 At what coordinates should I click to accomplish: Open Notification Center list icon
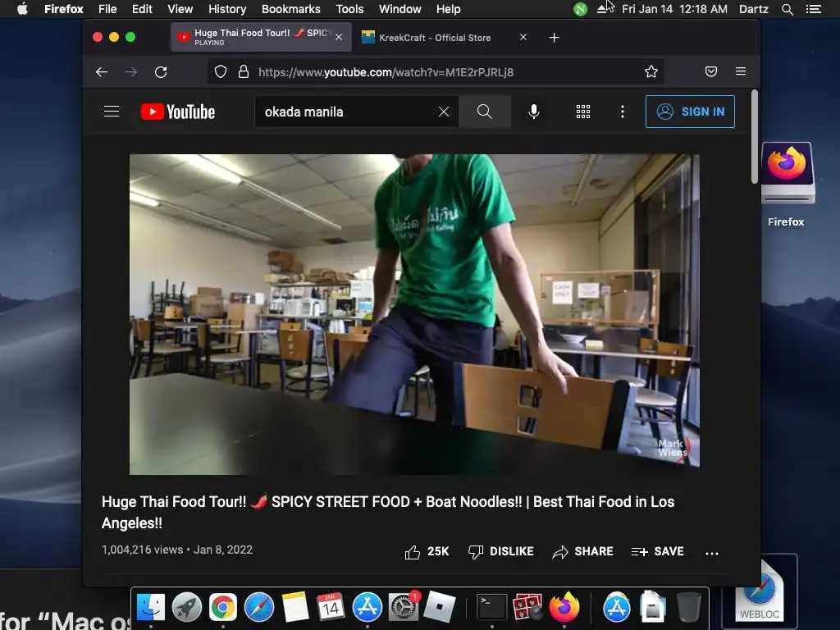click(813, 9)
